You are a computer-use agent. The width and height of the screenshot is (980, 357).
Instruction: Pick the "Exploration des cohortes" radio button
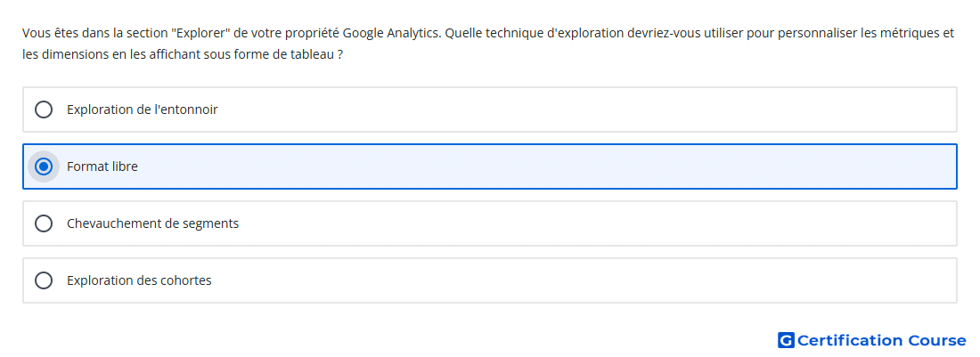44,280
